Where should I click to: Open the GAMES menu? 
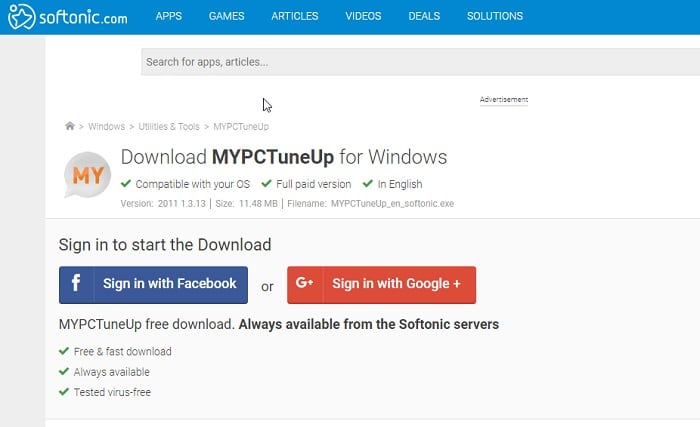click(226, 16)
